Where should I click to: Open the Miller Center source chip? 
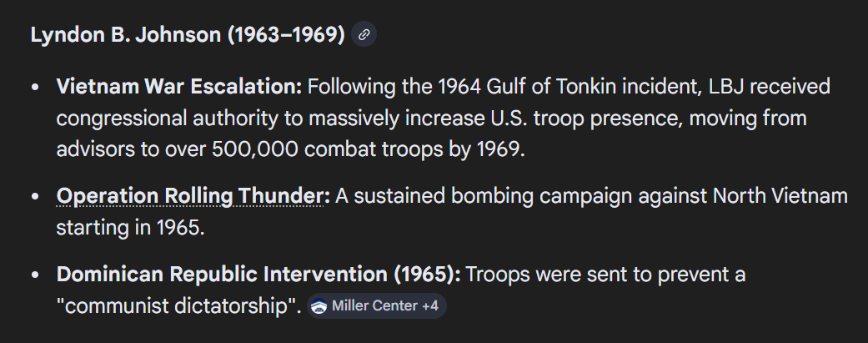[375, 306]
